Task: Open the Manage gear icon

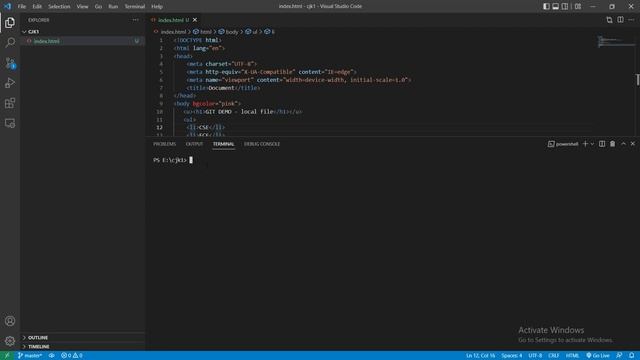Action: tap(10, 341)
